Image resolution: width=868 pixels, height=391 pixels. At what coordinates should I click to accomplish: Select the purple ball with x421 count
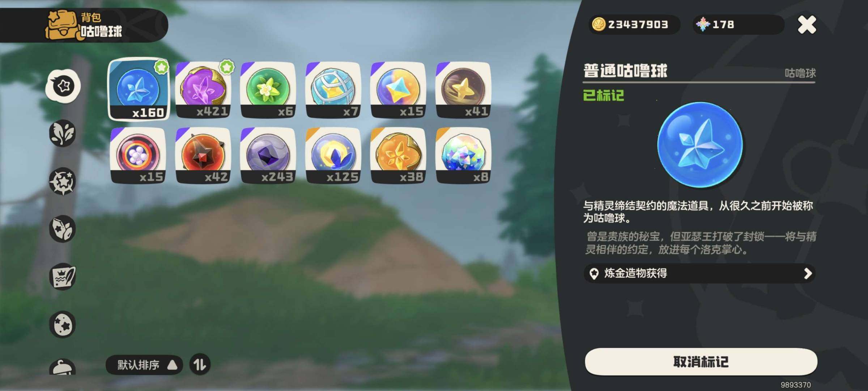pos(203,90)
